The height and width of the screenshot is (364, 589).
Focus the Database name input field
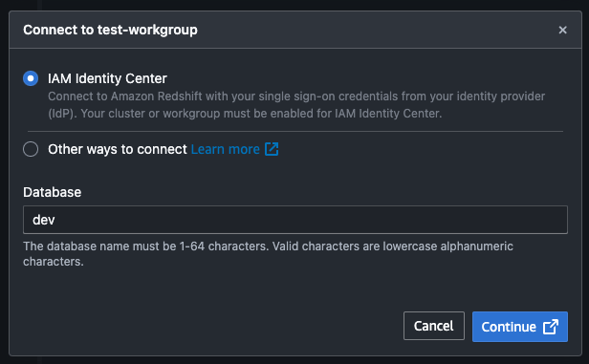pyautogui.click(x=295, y=220)
